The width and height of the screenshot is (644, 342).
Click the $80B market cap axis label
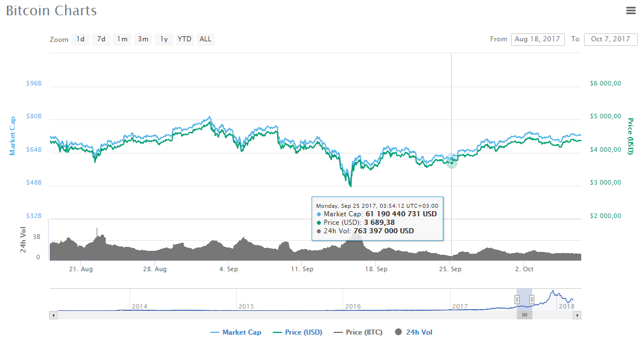(x=34, y=116)
